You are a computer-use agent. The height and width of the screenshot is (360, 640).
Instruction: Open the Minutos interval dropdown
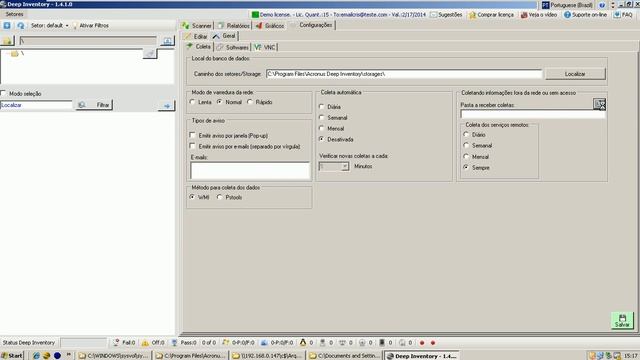pyautogui.click(x=345, y=166)
